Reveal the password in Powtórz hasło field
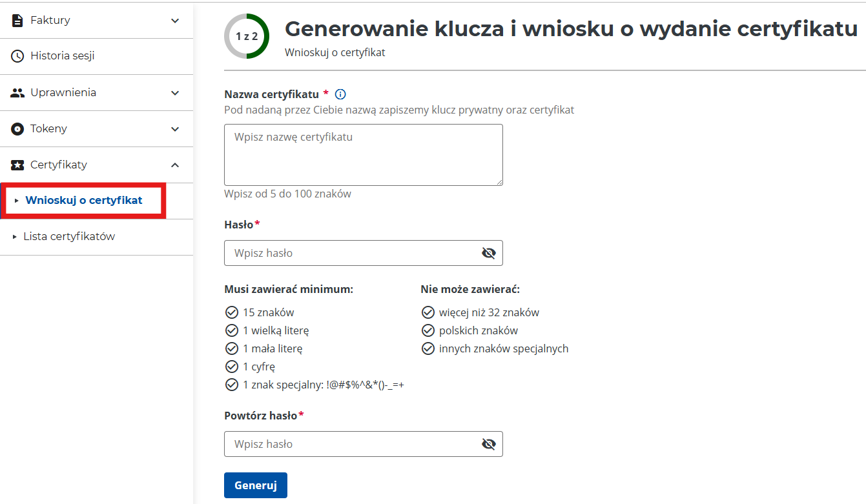This screenshot has width=866, height=504. 489,444
